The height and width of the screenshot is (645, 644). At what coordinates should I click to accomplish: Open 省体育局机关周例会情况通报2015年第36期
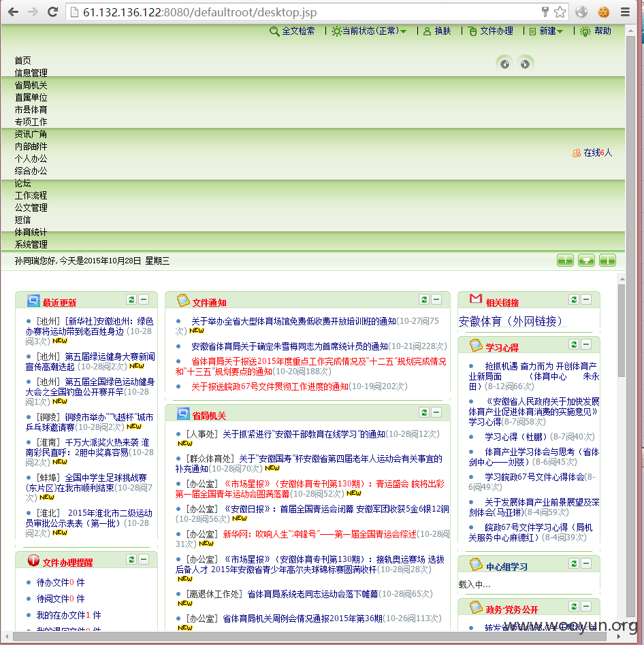(302, 618)
